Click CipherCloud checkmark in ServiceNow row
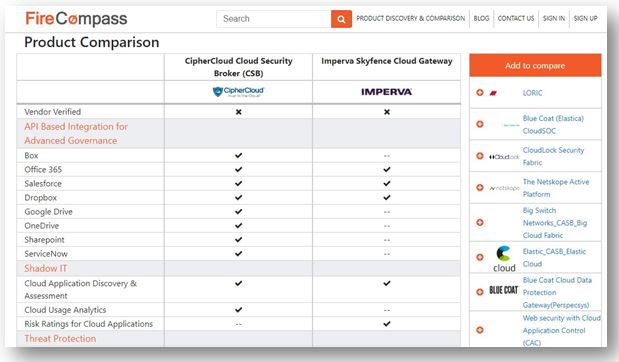The width and height of the screenshot is (619, 362). 238,253
